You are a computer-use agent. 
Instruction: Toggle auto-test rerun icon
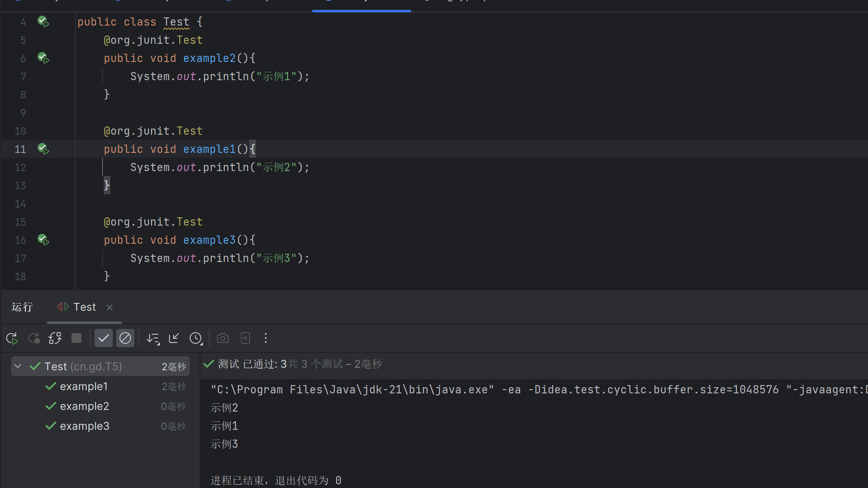pyautogui.click(x=55, y=338)
